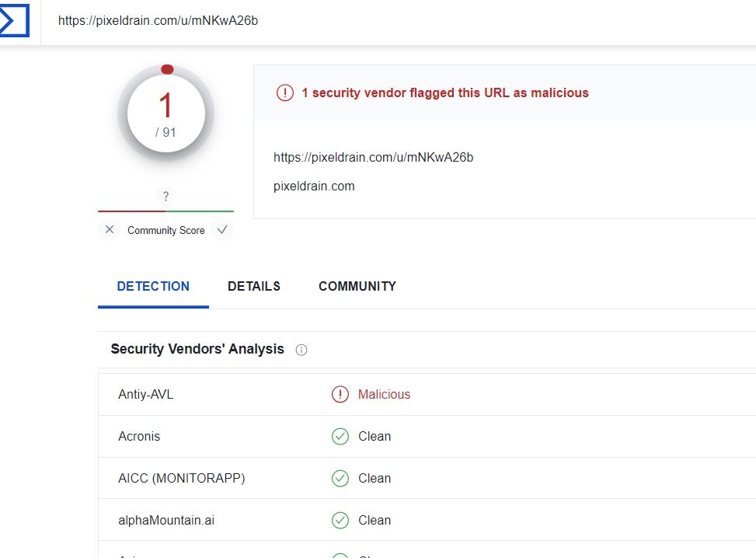This screenshot has height=558, width=756.
Task: Select the Antiy-AVL malicious alert icon
Action: coord(340,395)
